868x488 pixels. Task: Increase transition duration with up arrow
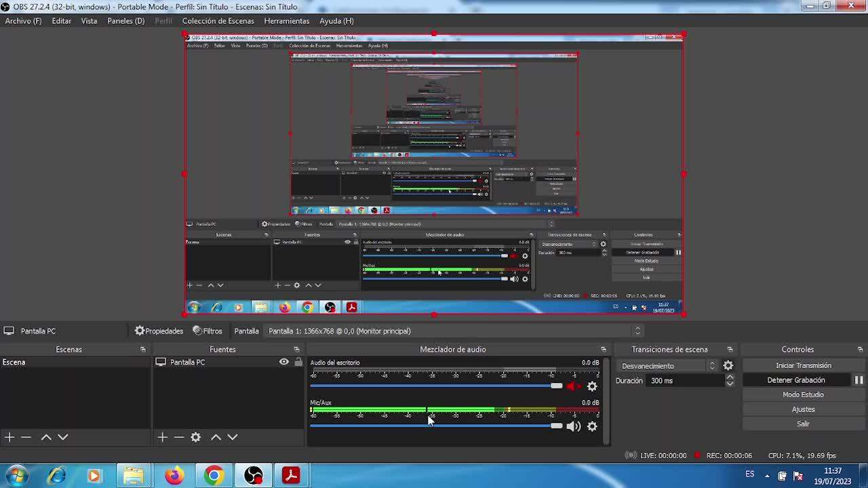coord(730,377)
